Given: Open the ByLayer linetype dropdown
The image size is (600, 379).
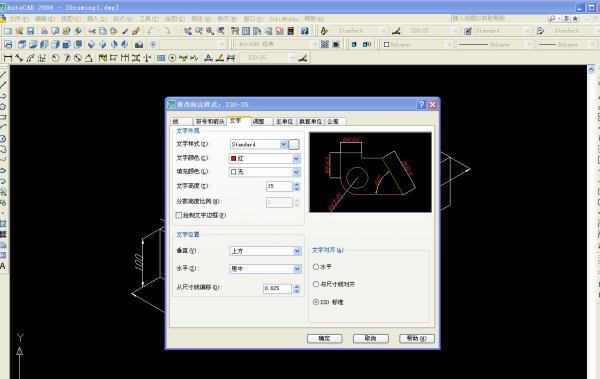Looking at the screenshot, I should tap(495, 44).
